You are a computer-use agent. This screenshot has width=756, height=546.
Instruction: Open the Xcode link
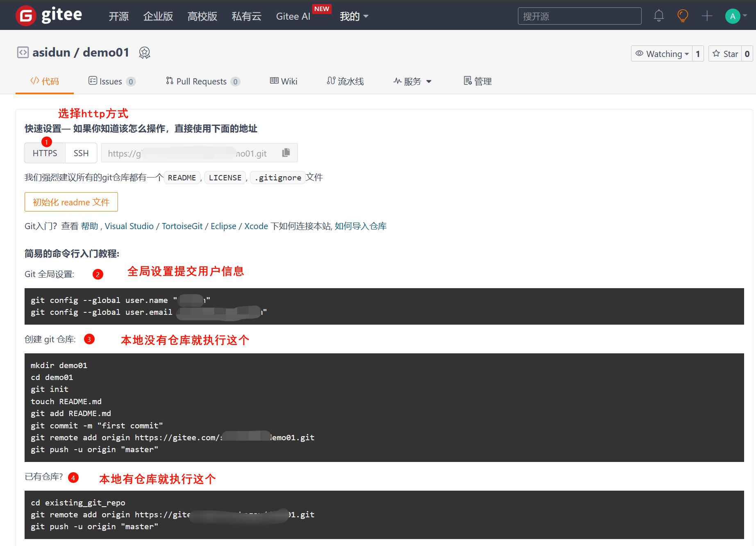(x=256, y=226)
